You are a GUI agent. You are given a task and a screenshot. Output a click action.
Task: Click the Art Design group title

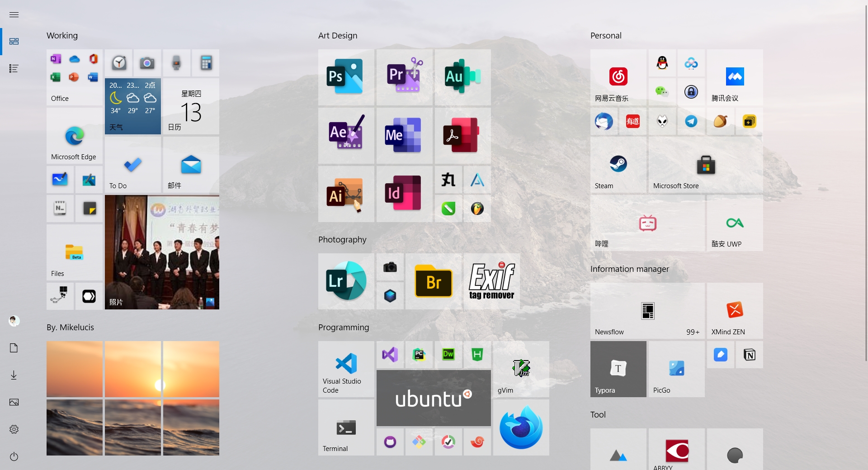tap(338, 35)
